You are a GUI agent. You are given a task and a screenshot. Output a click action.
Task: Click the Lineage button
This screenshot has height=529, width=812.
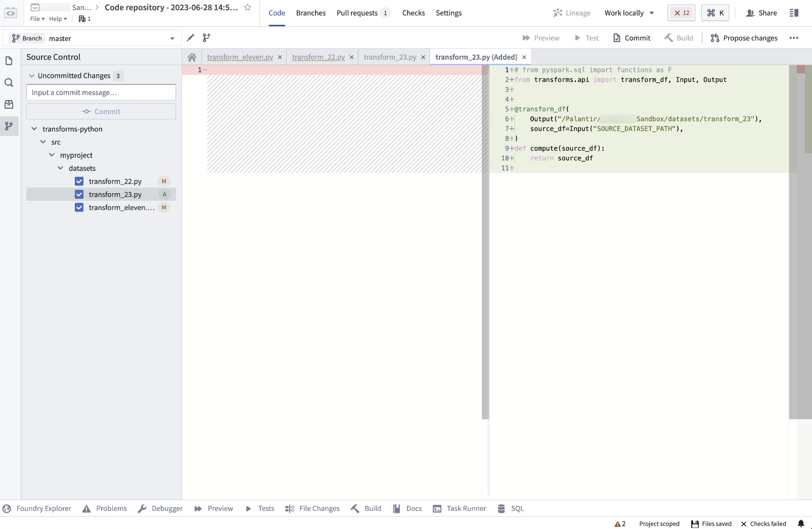click(572, 13)
